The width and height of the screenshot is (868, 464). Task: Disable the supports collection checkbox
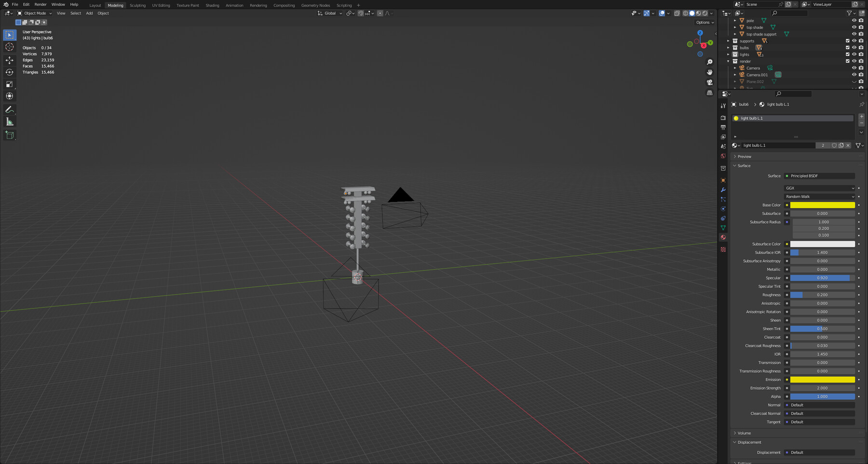coord(847,41)
